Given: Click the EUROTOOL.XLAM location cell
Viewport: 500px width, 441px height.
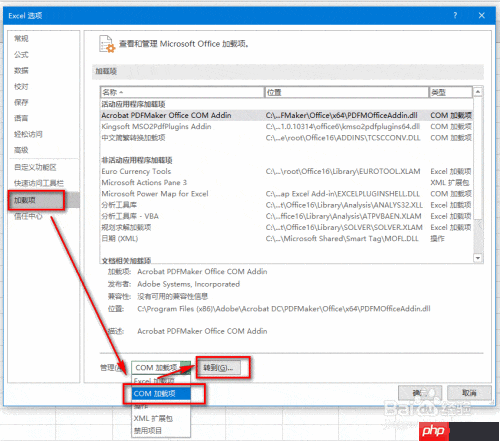Looking at the screenshot, I should click(x=343, y=171).
